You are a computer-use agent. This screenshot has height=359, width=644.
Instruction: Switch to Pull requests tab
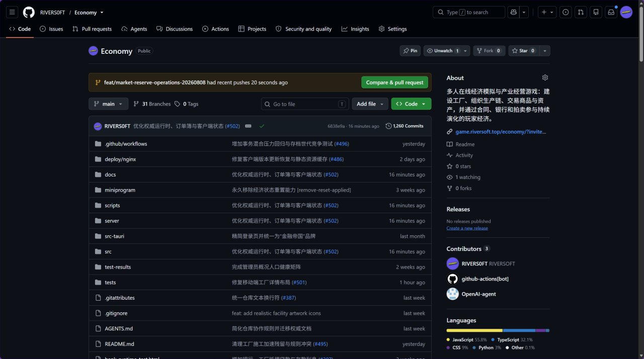point(92,29)
